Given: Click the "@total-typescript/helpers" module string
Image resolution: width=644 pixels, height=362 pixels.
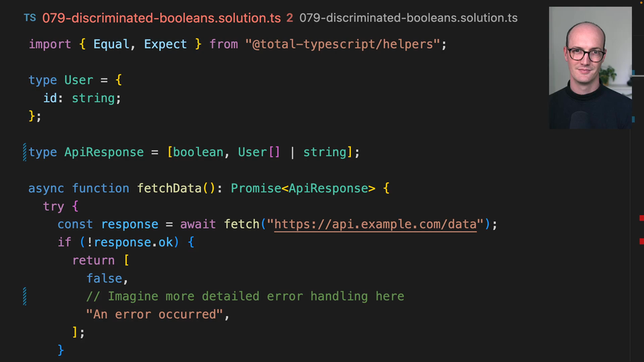Looking at the screenshot, I should point(343,44).
